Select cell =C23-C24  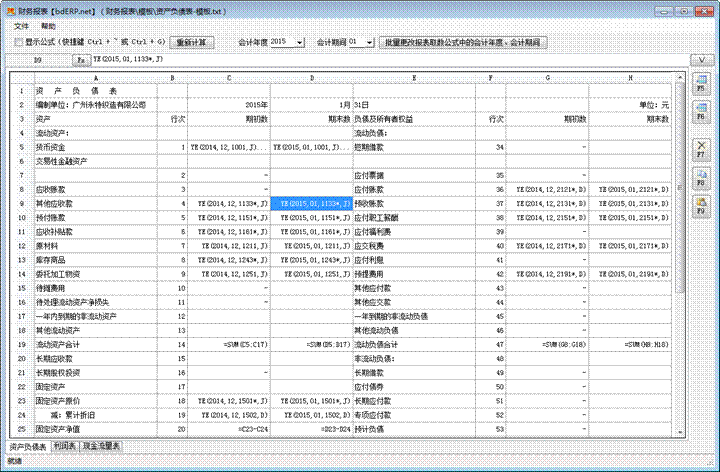click(x=229, y=429)
